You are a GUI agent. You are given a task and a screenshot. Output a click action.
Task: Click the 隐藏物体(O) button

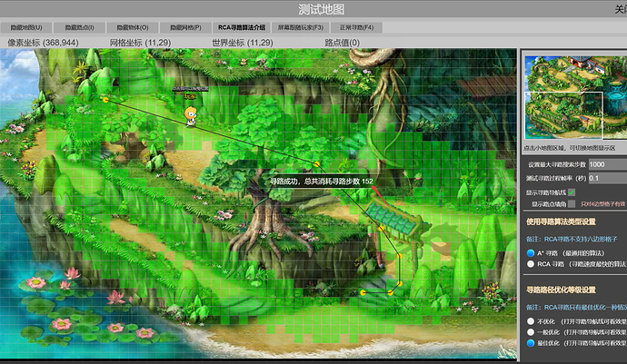coord(133,27)
